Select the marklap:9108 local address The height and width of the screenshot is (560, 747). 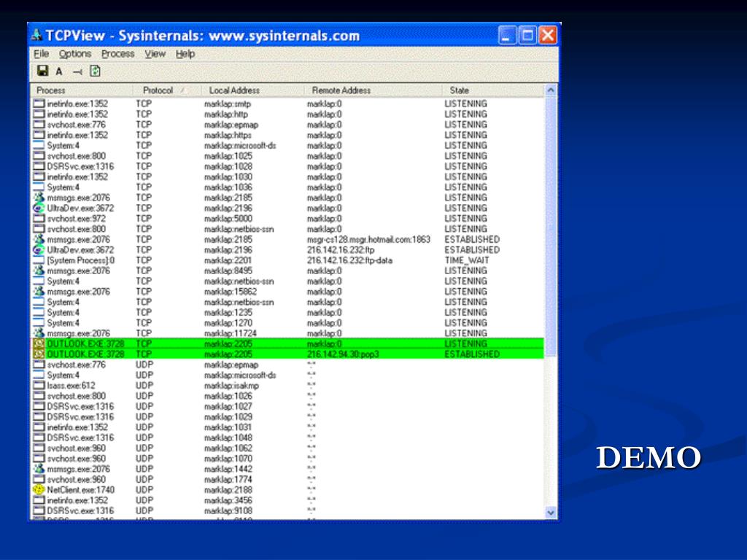pos(228,510)
